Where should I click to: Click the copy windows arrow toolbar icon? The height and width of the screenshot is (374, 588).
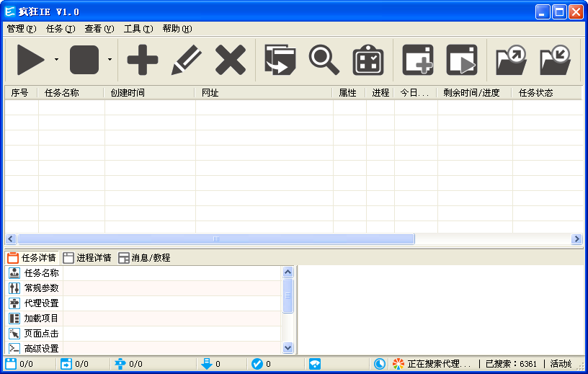280,60
